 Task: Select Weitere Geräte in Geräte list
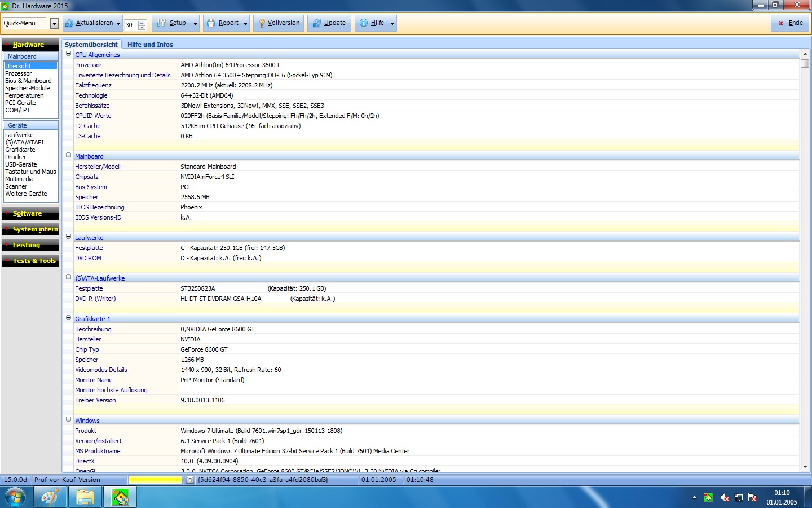pos(26,194)
